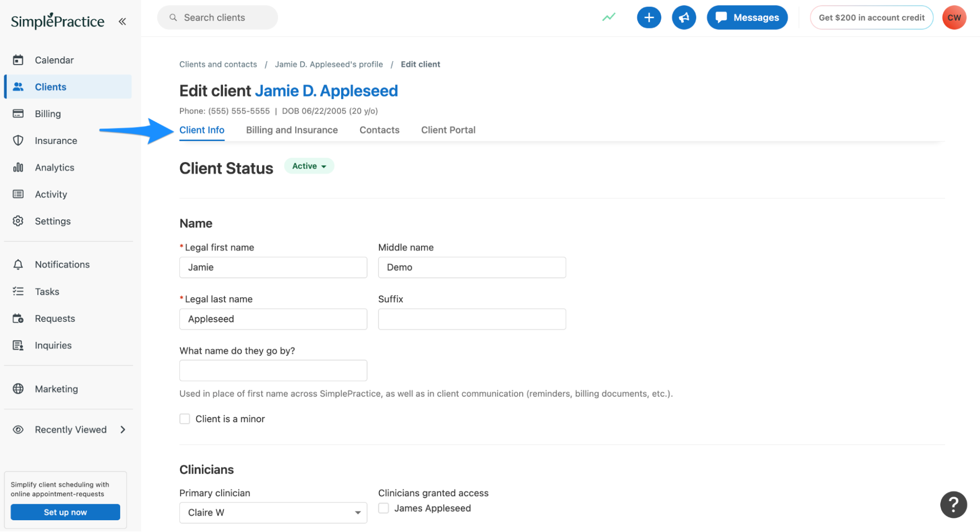
Task: Click Get $200 in account credit
Action: tap(871, 18)
